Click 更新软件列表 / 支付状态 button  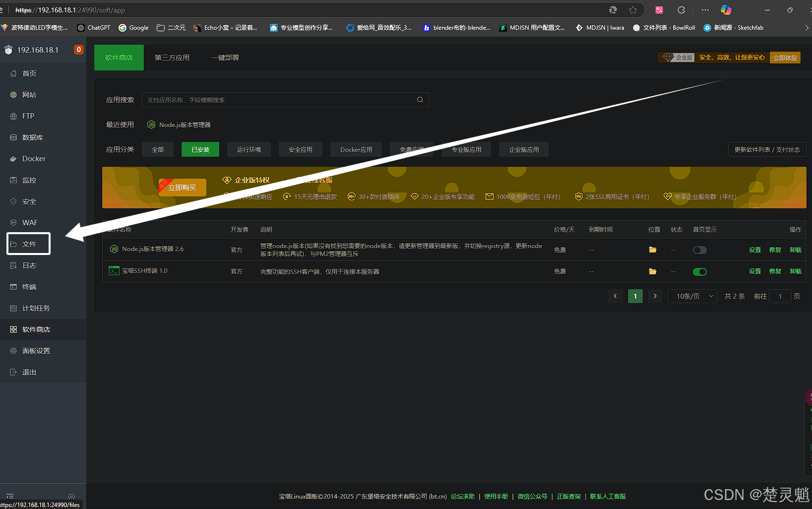click(767, 149)
